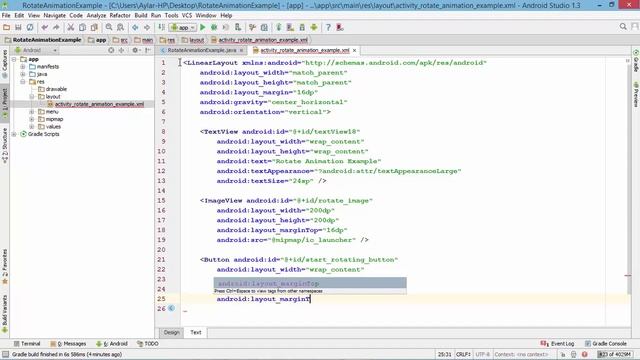Open the Refactor menu
The height and width of the screenshot is (360, 640).
tap(120, 16)
